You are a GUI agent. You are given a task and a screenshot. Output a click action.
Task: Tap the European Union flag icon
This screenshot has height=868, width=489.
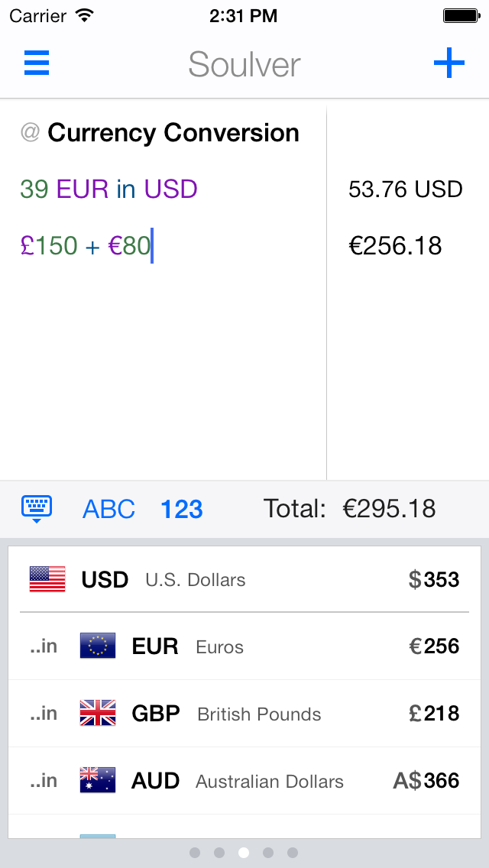[x=98, y=646]
